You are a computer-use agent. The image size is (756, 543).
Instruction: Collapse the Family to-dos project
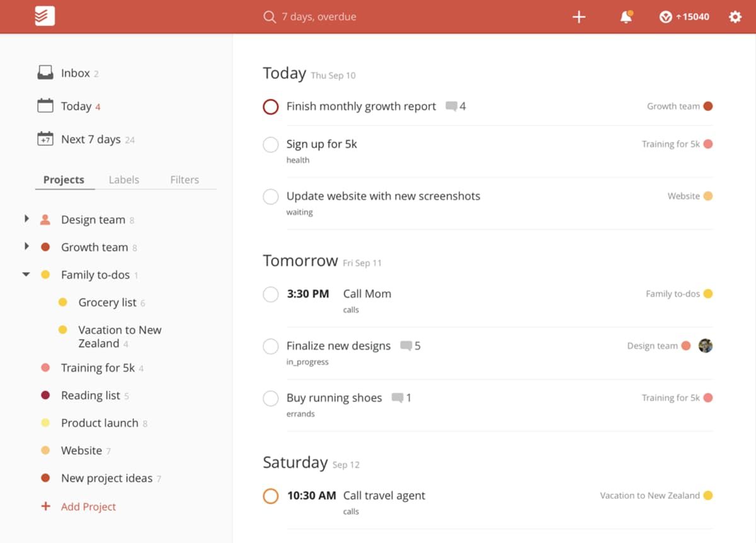[26, 275]
